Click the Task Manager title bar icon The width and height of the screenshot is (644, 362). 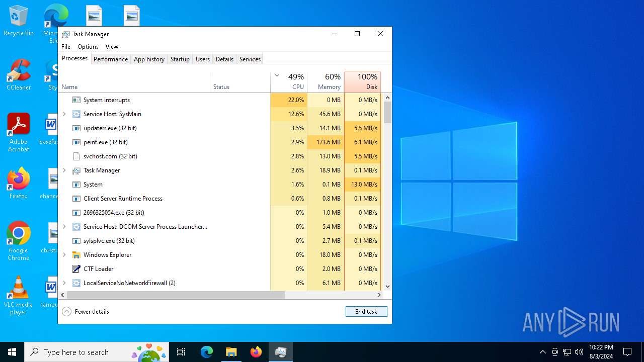(66, 34)
